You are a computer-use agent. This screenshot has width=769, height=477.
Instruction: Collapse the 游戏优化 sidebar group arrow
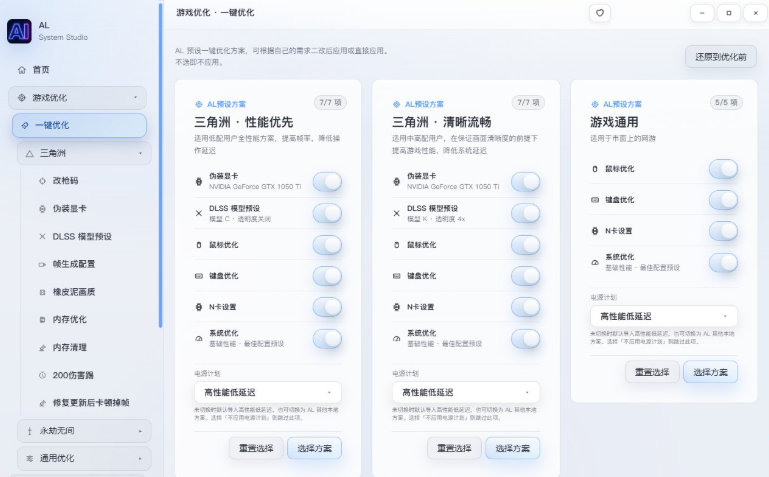pos(135,98)
